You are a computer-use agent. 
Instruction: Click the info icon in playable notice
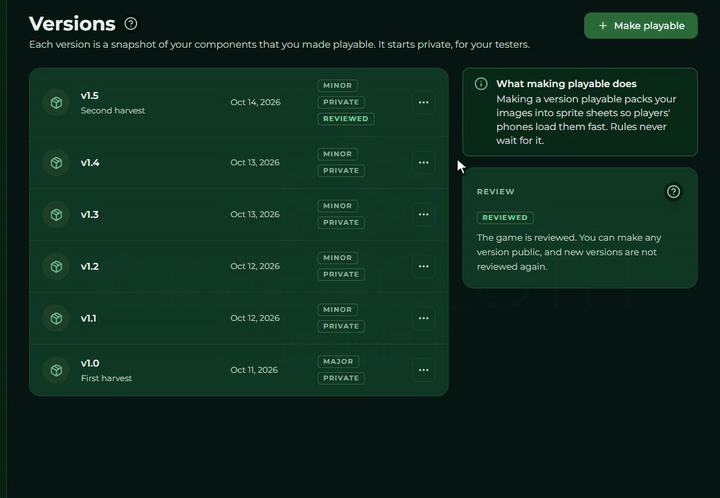pyautogui.click(x=481, y=84)
